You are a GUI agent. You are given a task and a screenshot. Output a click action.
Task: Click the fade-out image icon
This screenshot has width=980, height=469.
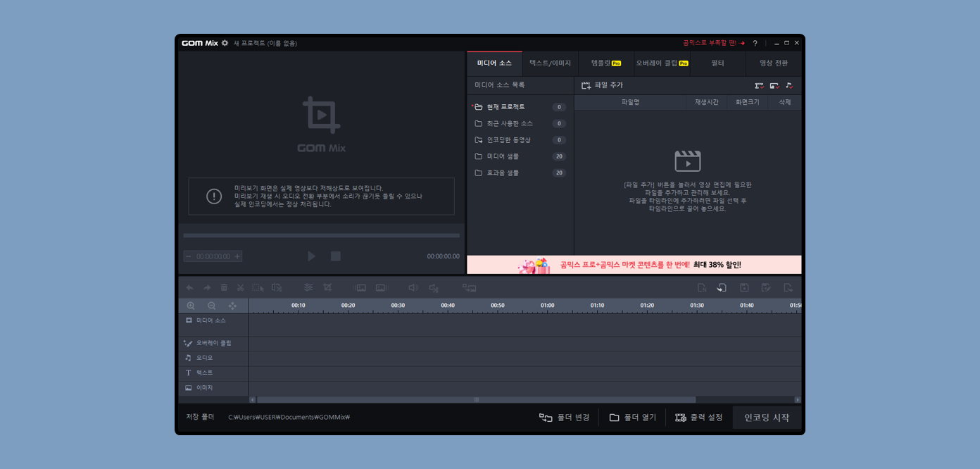382,287
